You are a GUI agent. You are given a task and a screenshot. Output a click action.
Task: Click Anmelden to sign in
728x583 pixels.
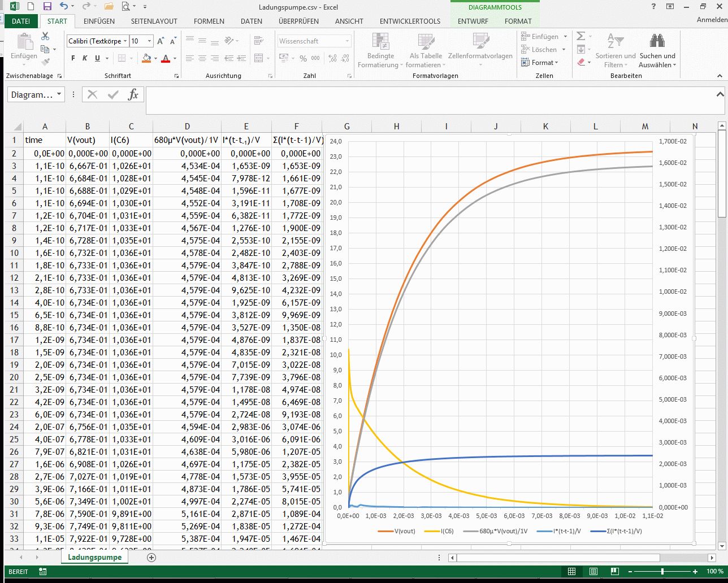(712, 20)
